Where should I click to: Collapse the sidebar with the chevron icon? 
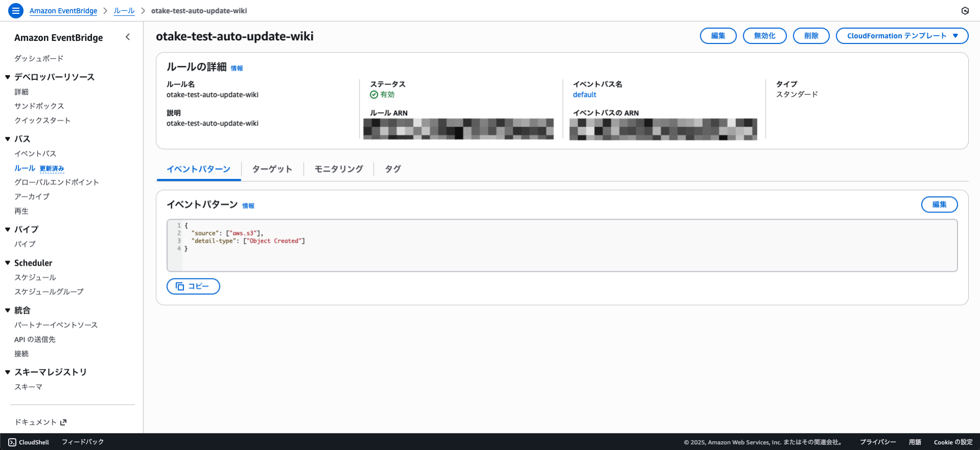coord(128,37)
